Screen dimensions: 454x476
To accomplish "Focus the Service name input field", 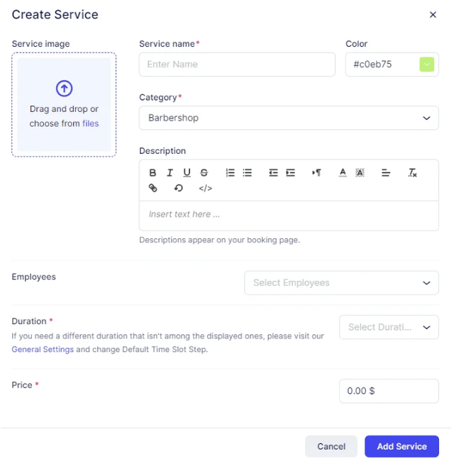I will (x=237, y=65).
